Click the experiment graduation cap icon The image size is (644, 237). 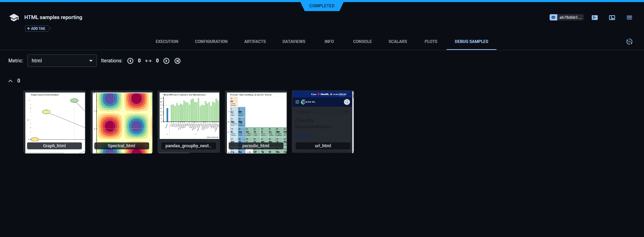coord(14,18)
